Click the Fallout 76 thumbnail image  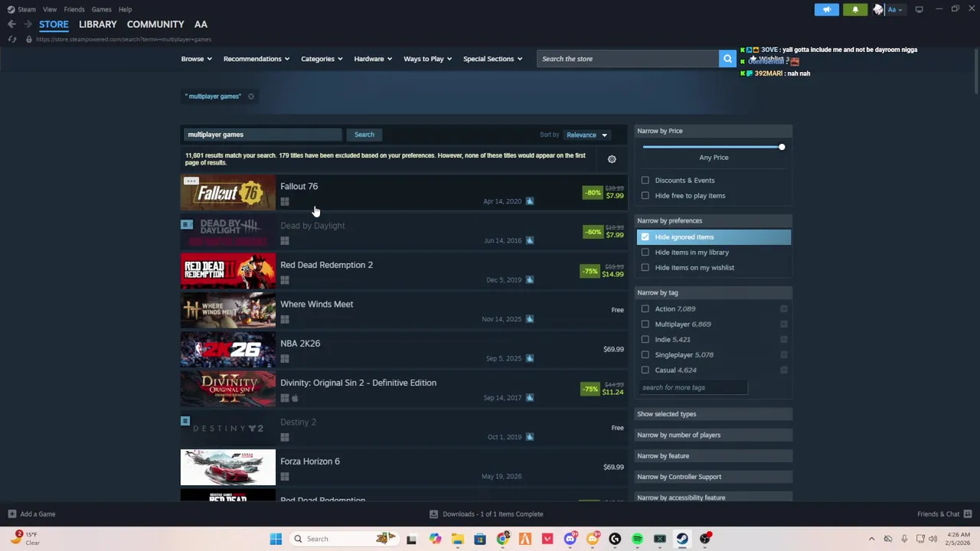pos(227,192)
